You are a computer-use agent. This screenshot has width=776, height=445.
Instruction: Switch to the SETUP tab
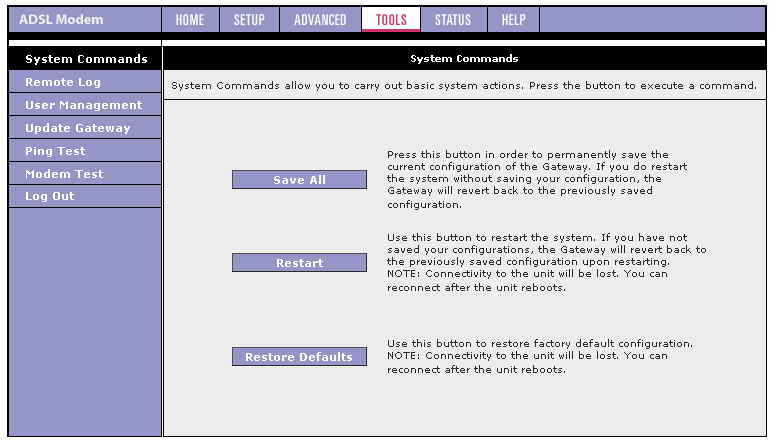(249, 20)
